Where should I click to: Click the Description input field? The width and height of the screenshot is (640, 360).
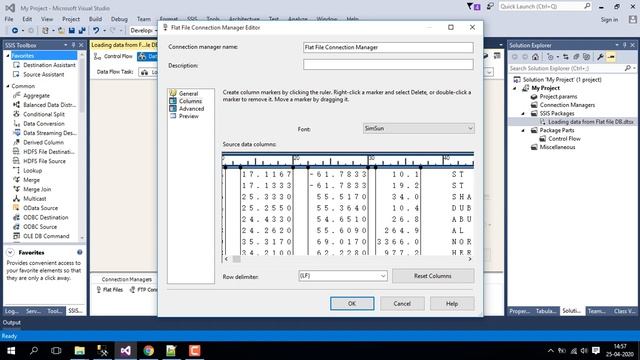pos(388,64)
